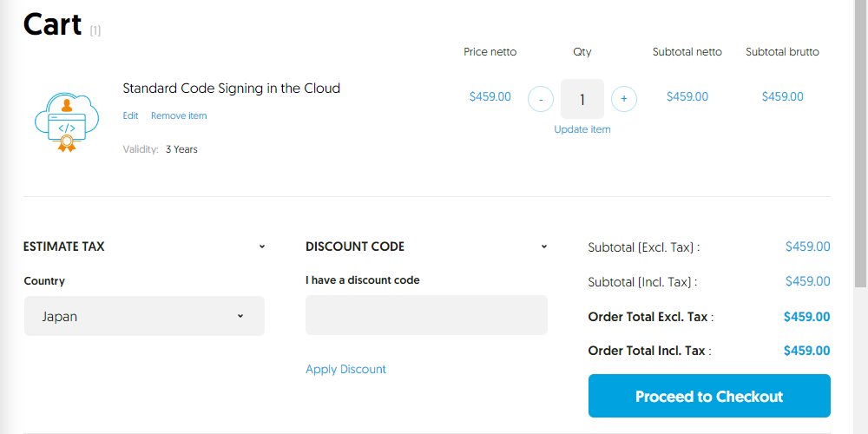Click the Subtotal brutto column header
The width and height of the screenshot is (868, 434).
point(782,52)
